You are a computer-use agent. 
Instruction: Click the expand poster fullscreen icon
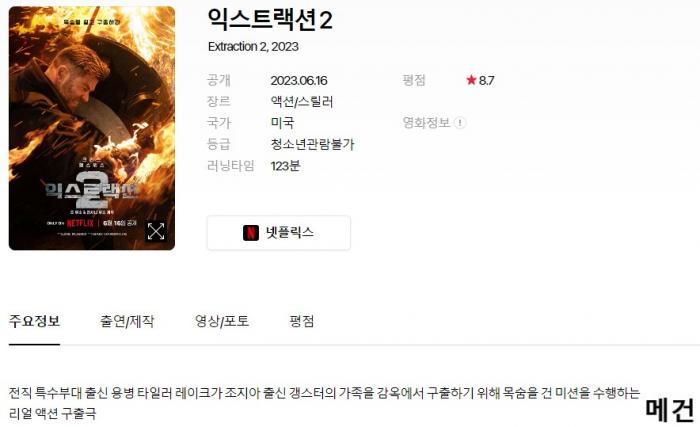(x=156, y=231)
